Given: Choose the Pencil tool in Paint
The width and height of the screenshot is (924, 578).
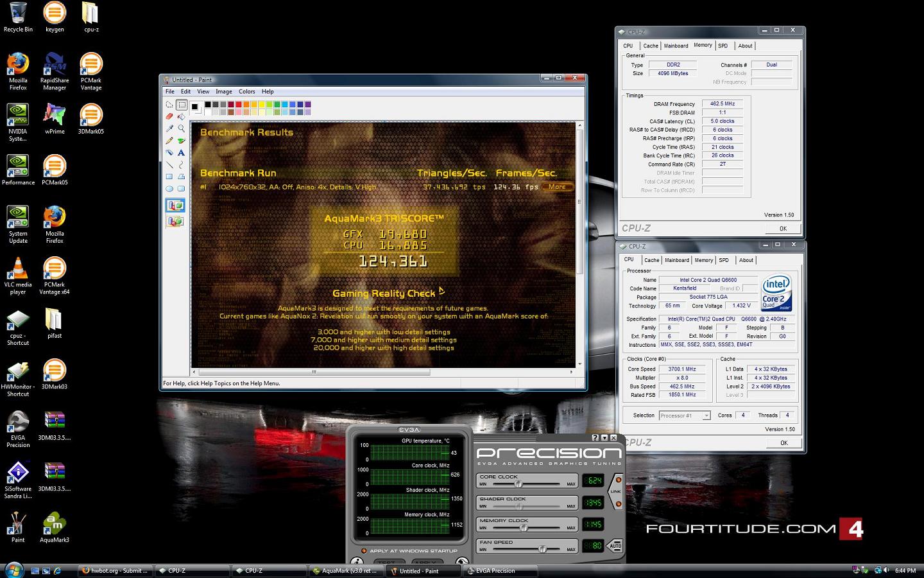Looking at the screenshot, I should click(169, 141).
